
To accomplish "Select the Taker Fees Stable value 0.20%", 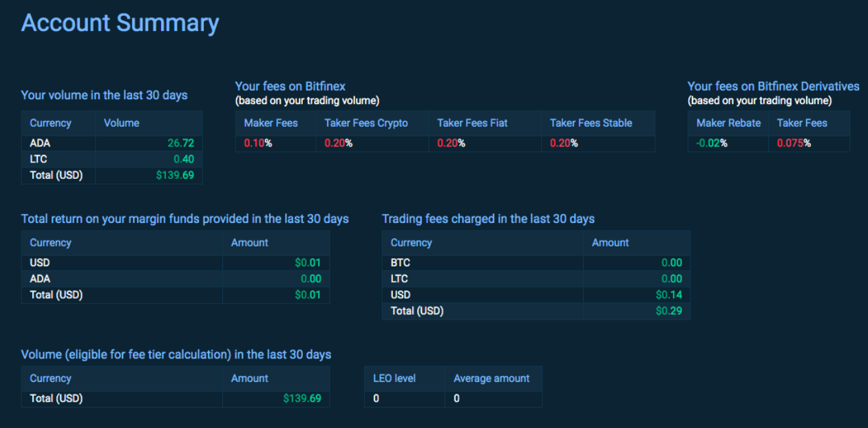I will pyautogui.click(x=564, y=143).
